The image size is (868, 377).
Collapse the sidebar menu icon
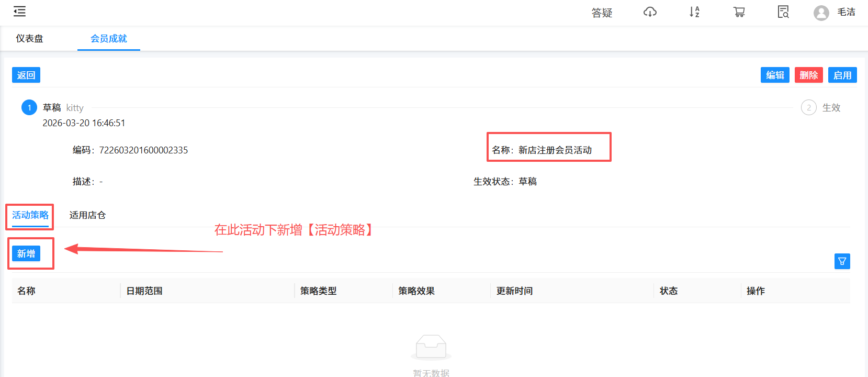pyautogui.click(x=20, y=12)
